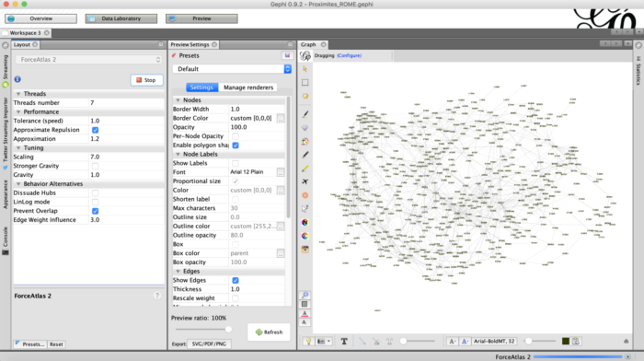The height and width of the screenshot is (361, 644).
Task: Toggle the lightbulb background color icon
Action: tap(308, 342)
